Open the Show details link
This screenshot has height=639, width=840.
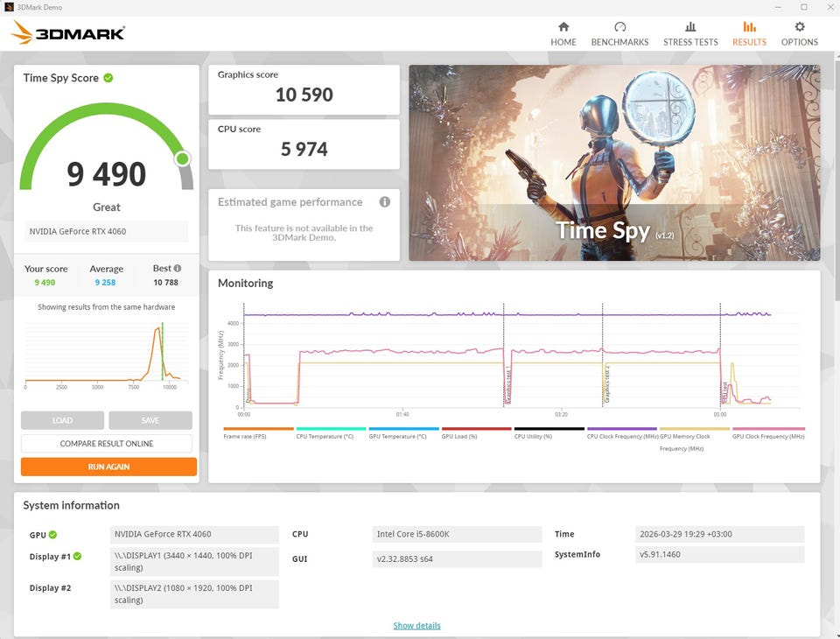click(x=416, y=626)
